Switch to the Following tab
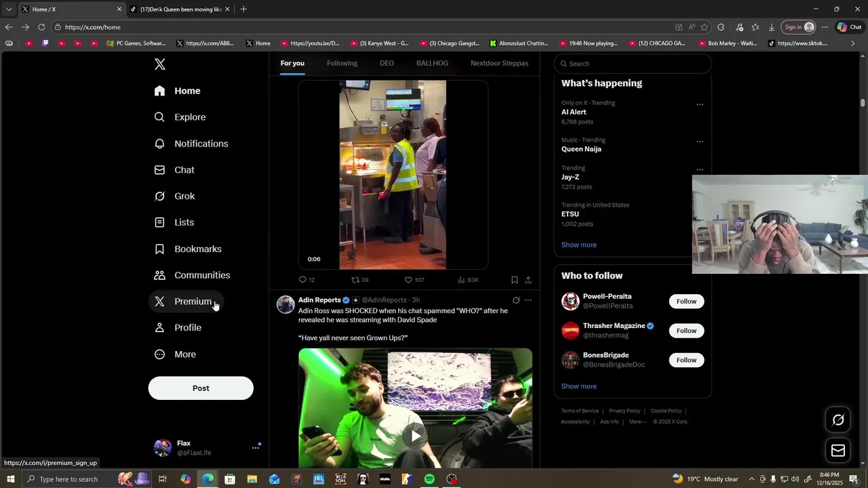The image size is (868, 488). tap(342, 63)
